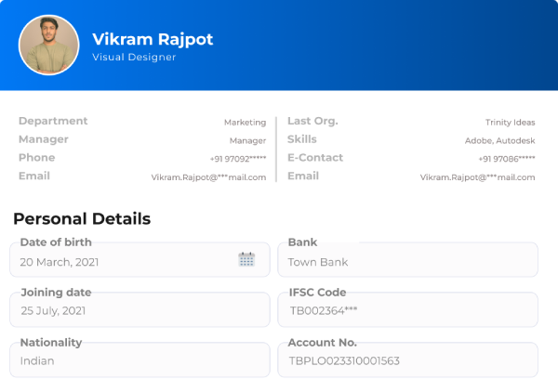Click the Trinity Ideas organization value

[x=510, y=123]
